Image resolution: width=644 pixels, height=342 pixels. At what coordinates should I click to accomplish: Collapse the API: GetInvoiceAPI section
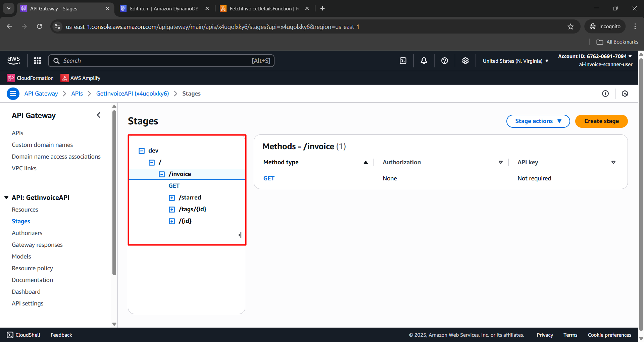click(x=6, y=197)
